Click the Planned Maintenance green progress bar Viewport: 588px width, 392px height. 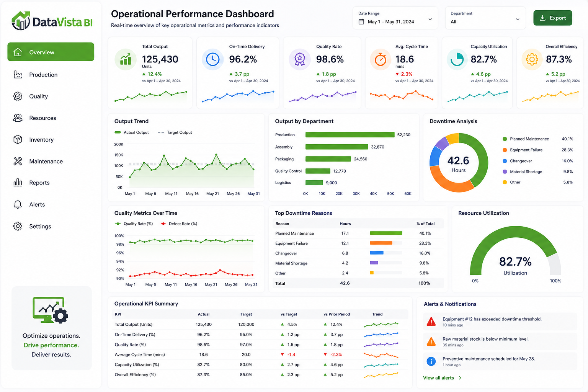tap(386, 233)
